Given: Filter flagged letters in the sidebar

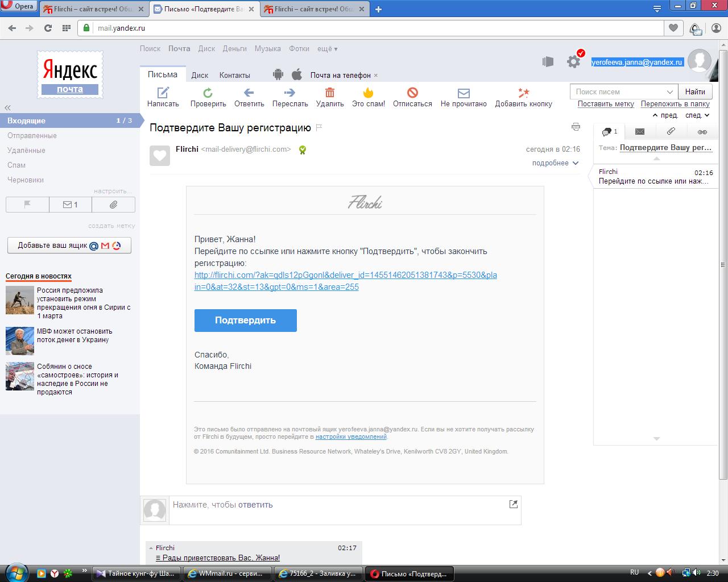Looking at the screenshot, I should pyautogui.click(x=27, y=205).
